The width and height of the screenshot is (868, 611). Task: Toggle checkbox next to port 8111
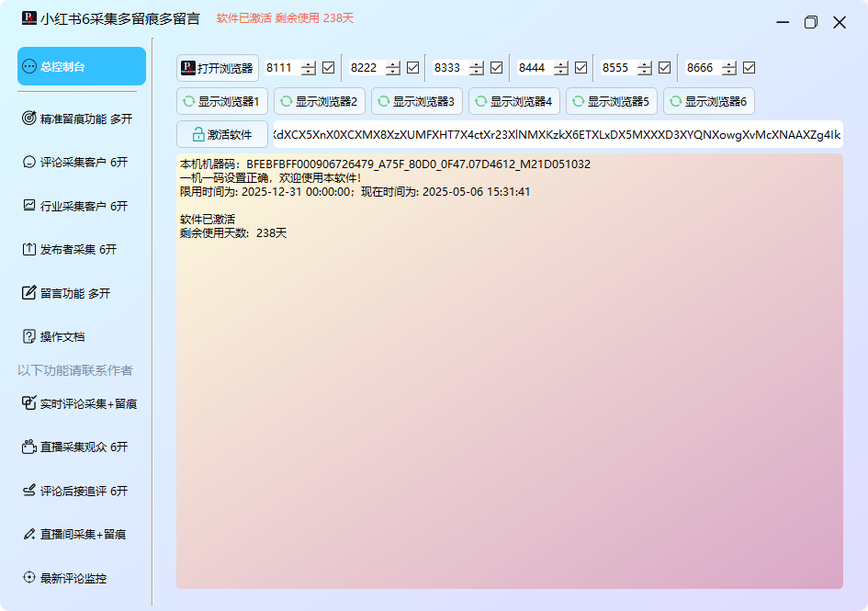(x=328, y=67)
